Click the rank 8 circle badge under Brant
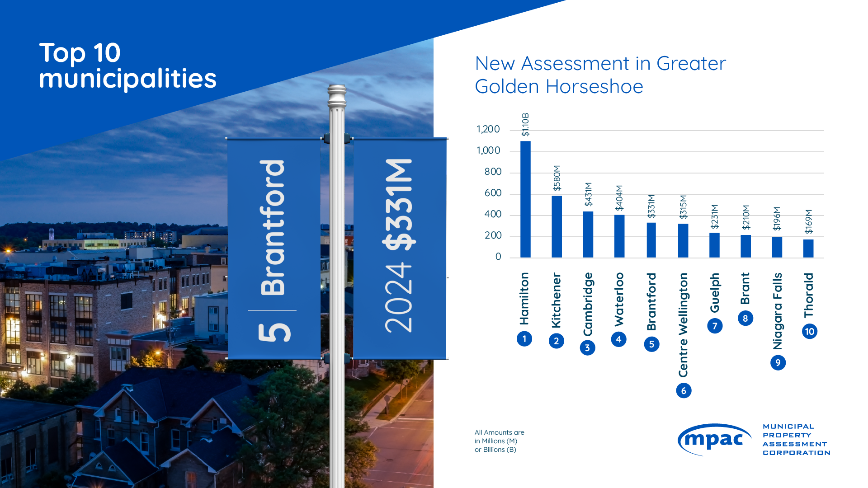 point(745,319)
